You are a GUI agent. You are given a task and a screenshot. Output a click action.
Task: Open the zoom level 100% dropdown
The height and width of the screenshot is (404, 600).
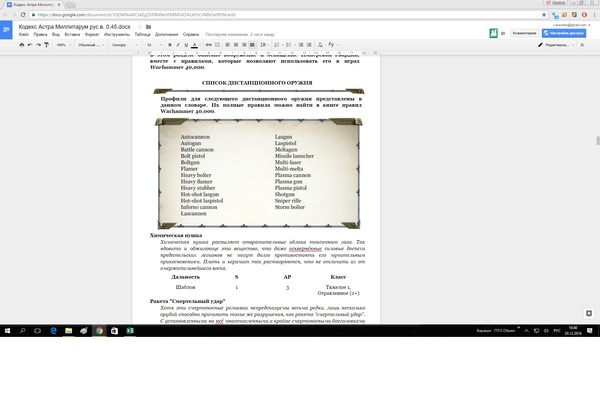tap(62, 44)
